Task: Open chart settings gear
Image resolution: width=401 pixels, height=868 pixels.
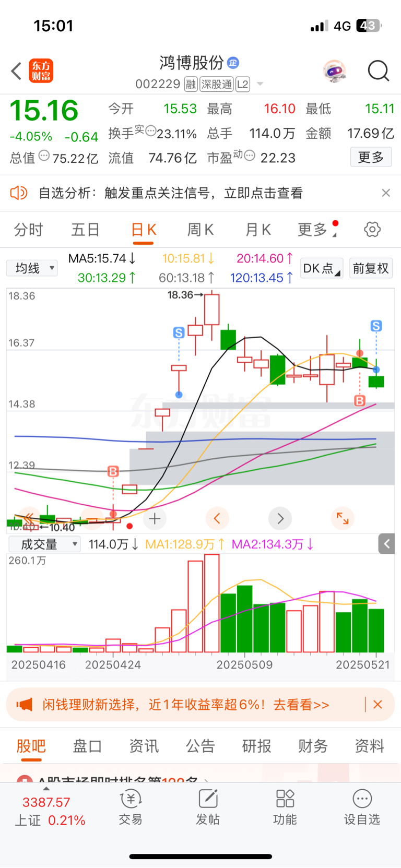Action: 372,229
